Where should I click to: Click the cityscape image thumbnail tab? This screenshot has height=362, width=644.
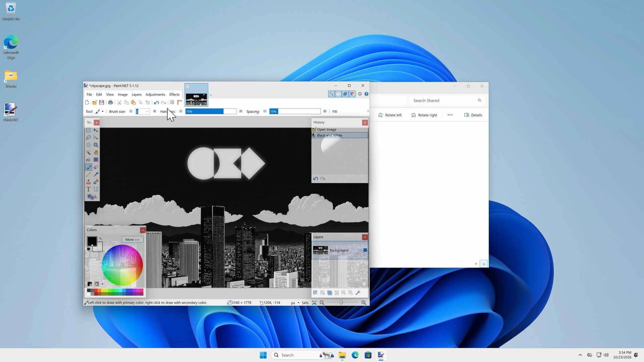click(196, 95)
